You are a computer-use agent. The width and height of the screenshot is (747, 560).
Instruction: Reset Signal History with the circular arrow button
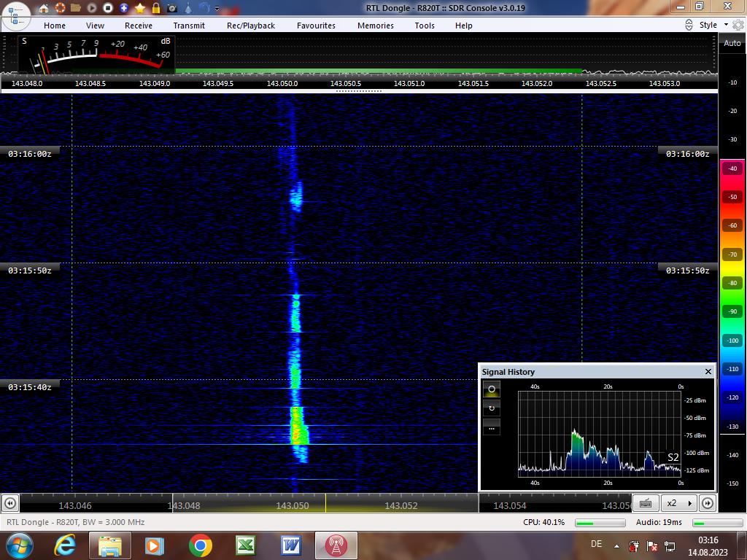492,408
